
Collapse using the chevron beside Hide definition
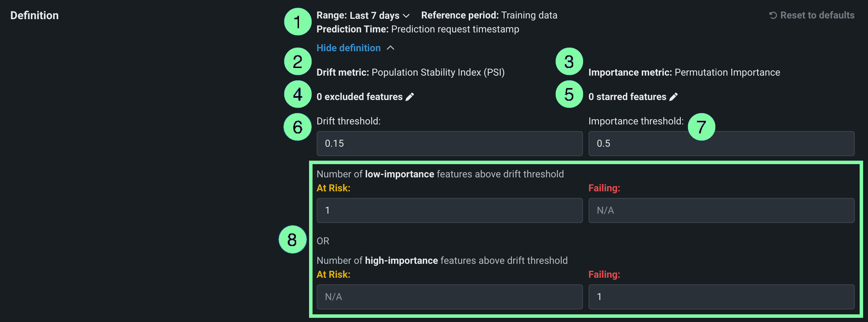pos(391,48)
